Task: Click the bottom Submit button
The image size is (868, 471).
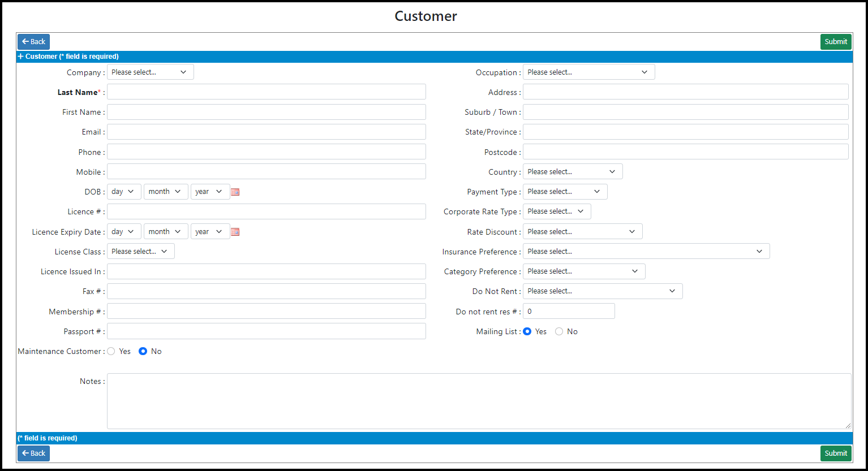Action: pos(836,453)
